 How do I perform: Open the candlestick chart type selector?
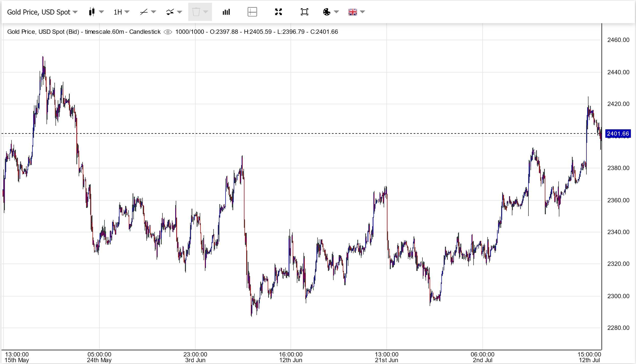pyautogui.click(x=92, y=12)
